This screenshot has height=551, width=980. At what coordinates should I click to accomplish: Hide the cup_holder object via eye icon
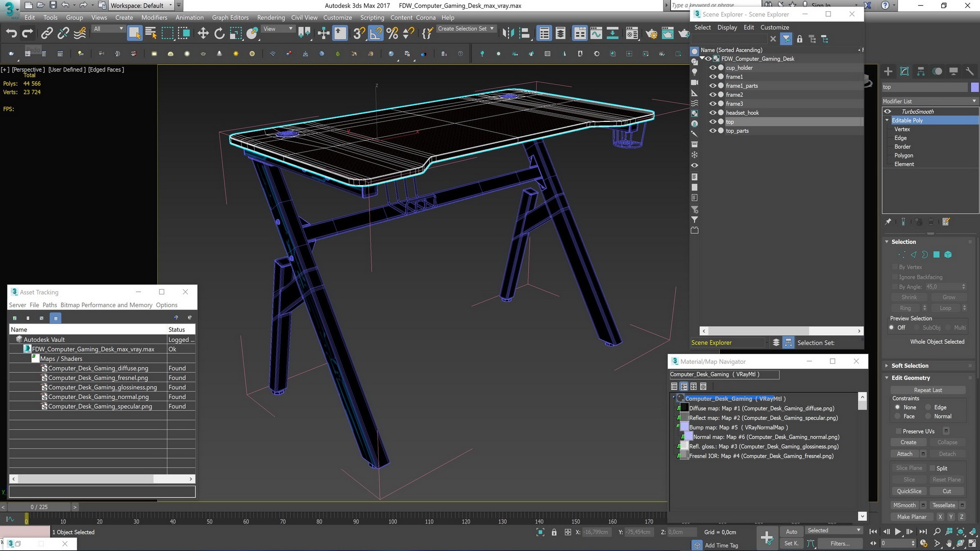pos(713,68)
